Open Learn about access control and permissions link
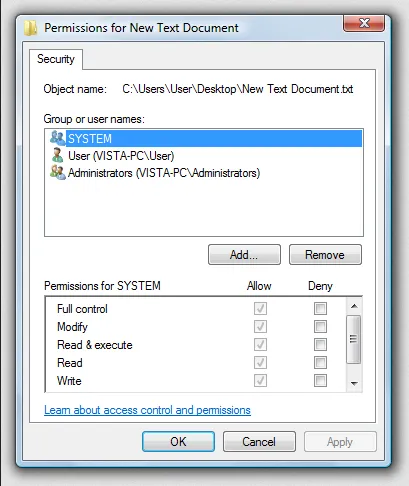409x486 pixels. coord(147,410)
